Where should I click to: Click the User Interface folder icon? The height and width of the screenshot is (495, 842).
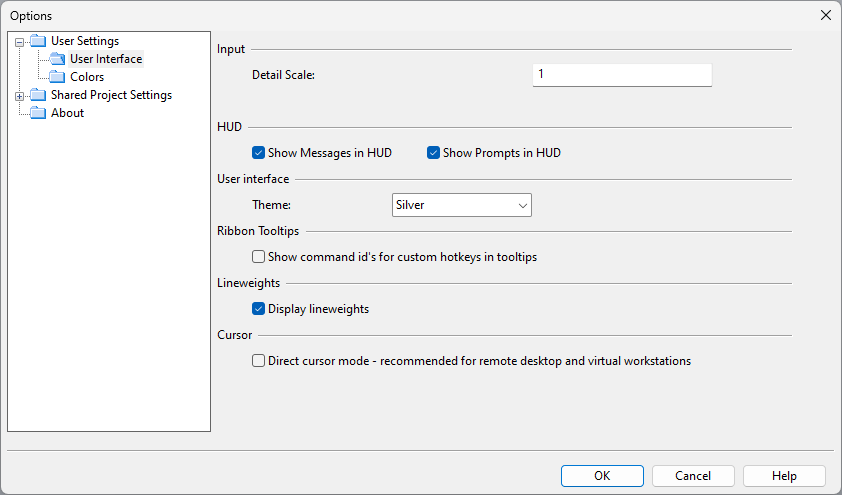click(57, 59)
